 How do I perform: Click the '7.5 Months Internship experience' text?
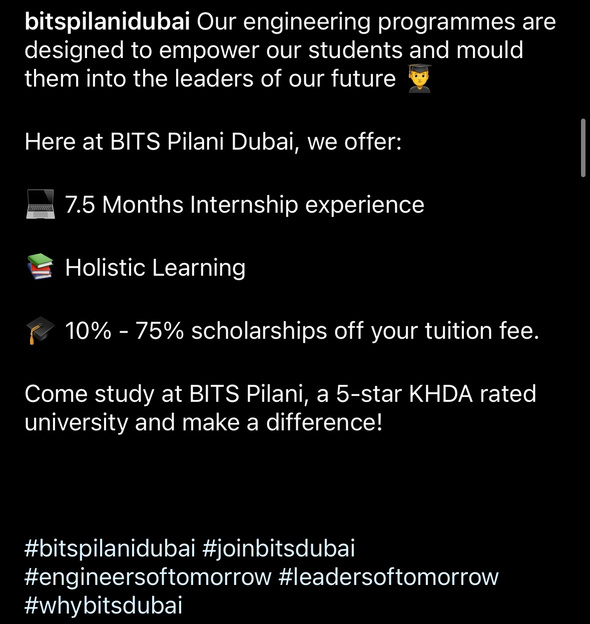click(245, 205)
